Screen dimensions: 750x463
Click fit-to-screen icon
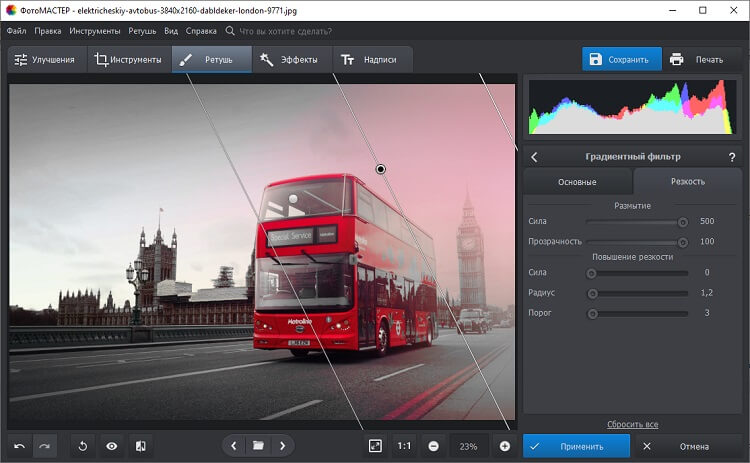(375, 446)
